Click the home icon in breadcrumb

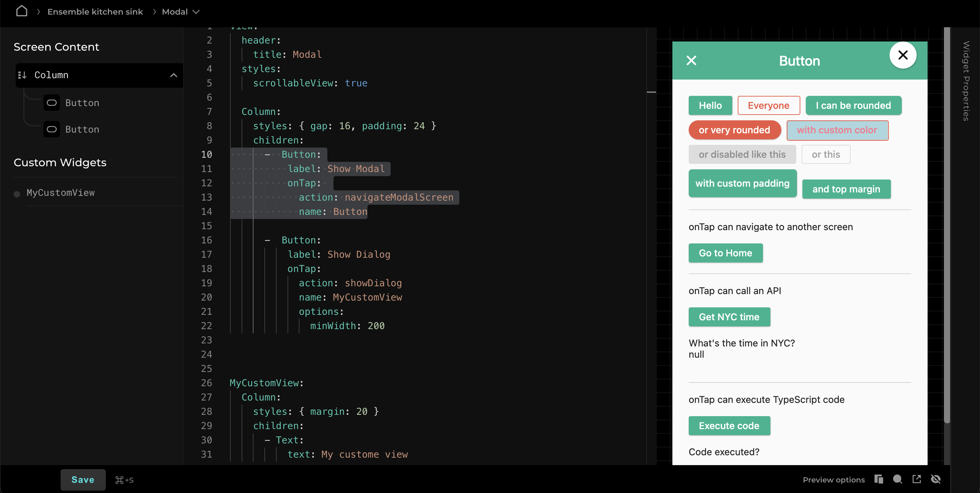(x=22, y=11)
